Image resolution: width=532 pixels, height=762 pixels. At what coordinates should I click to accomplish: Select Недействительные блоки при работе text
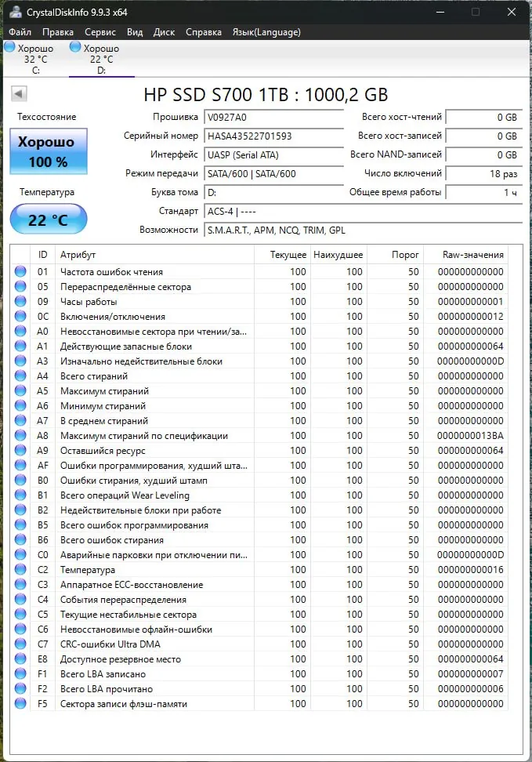[x=140, y=510]
